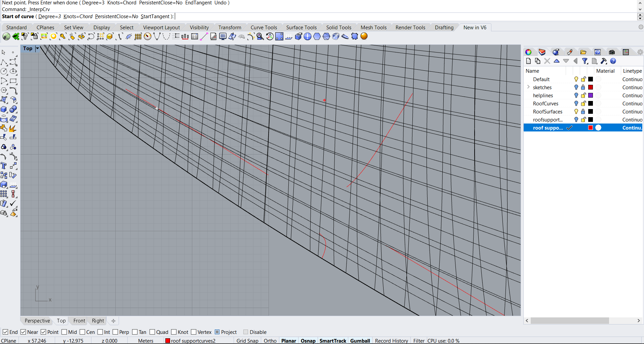The height and width of the screenshot is (344, 644).
Task: Open the Mesh Tools toolbar tab
Action: 373,27
